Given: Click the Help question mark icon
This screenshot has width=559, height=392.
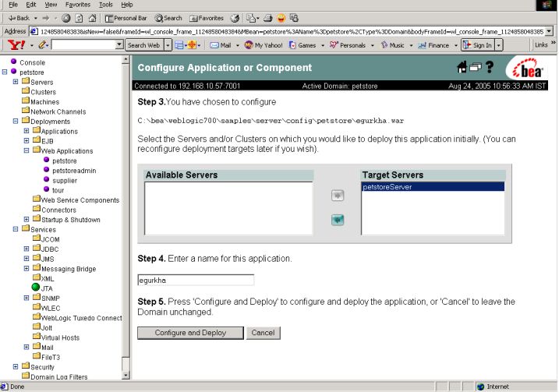Looking at the screenshot, I should (490, 67).
